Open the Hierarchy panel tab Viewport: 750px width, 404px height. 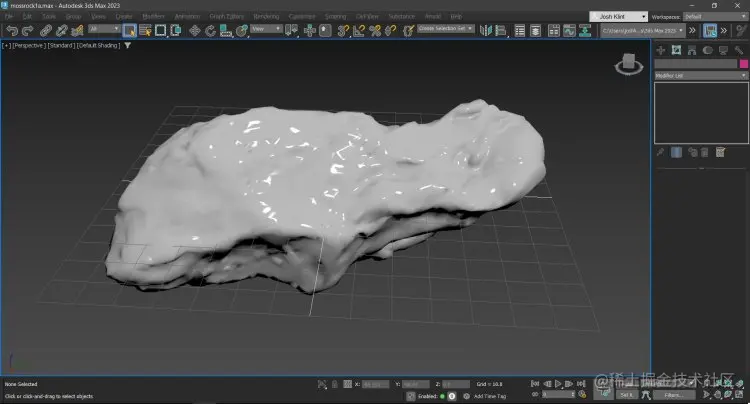point(692,50)
